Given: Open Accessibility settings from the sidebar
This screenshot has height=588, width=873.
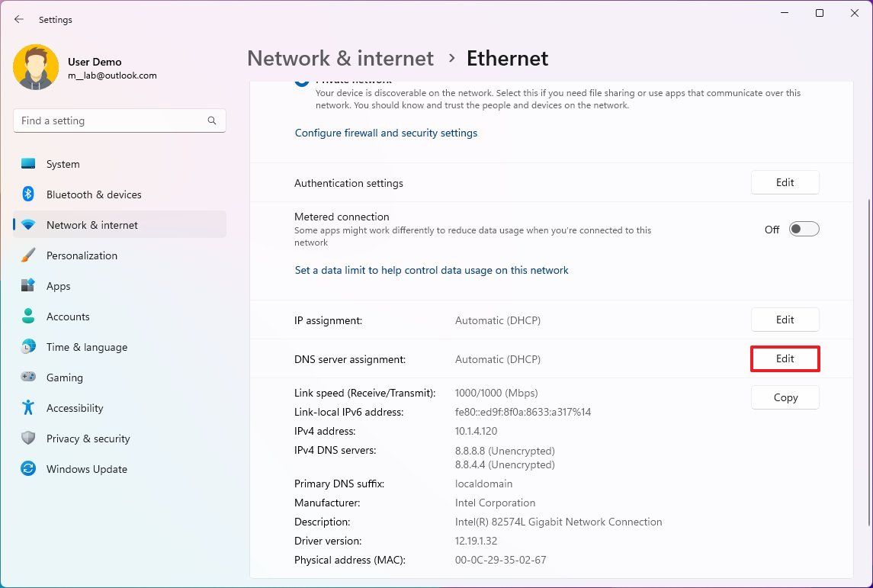Looking at the screenshot, I should [74, 407].
